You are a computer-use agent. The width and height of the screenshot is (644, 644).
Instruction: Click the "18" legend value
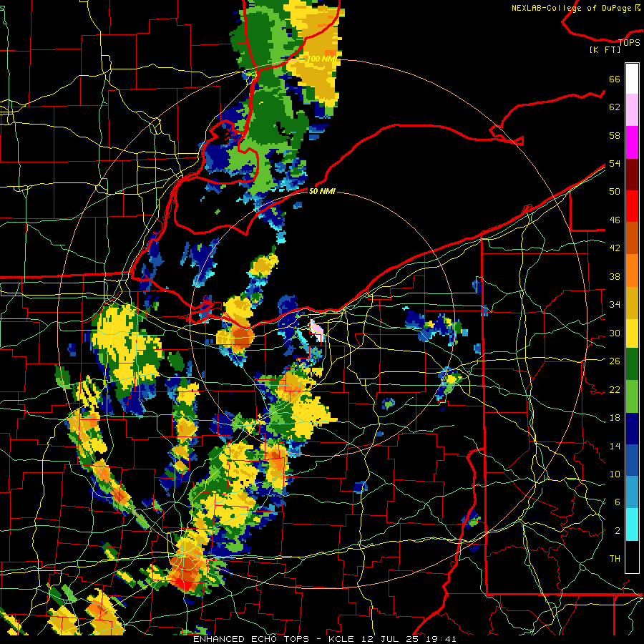click(x=615, y=418)
